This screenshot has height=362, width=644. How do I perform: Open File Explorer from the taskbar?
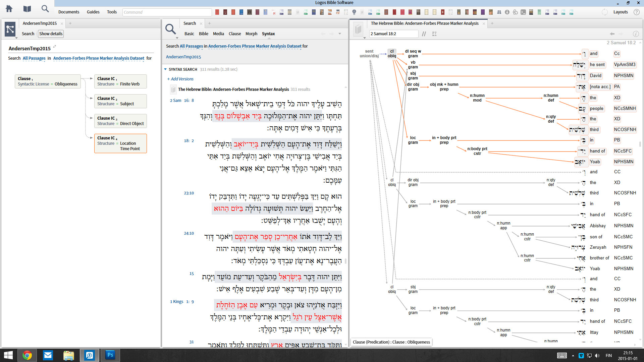[69, 355]
